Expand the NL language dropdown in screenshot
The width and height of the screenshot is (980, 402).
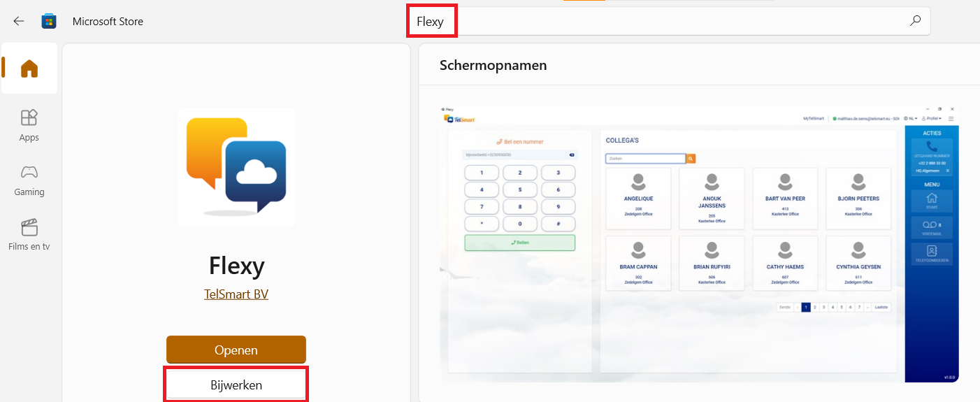pos(910,119)
